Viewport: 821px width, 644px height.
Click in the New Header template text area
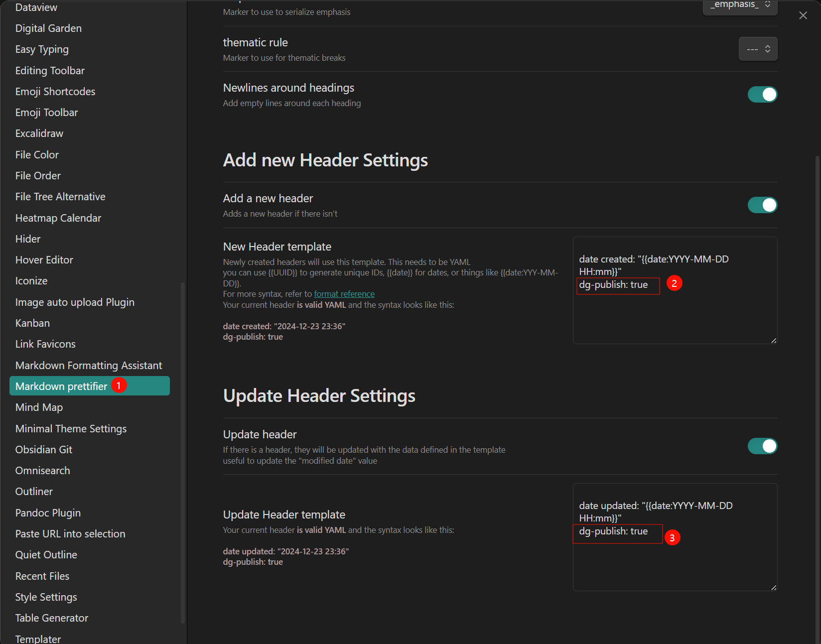coord(675,290)
